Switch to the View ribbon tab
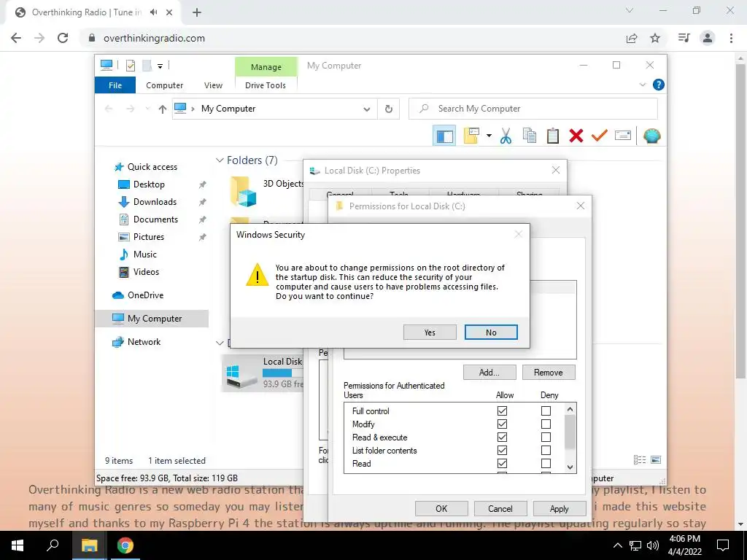 pyautogui.click(x=213, y=85)
